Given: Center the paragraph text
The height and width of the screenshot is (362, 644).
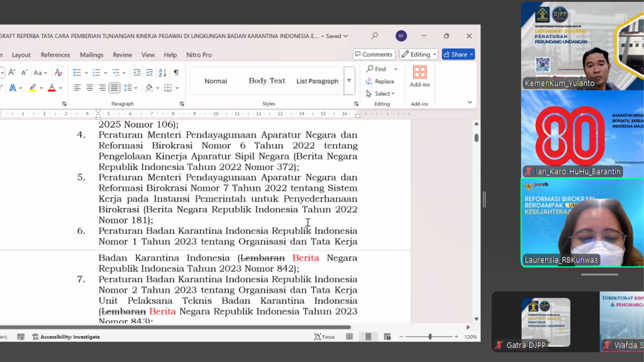Looking at the screenshot, I should (x=90, y=88).
